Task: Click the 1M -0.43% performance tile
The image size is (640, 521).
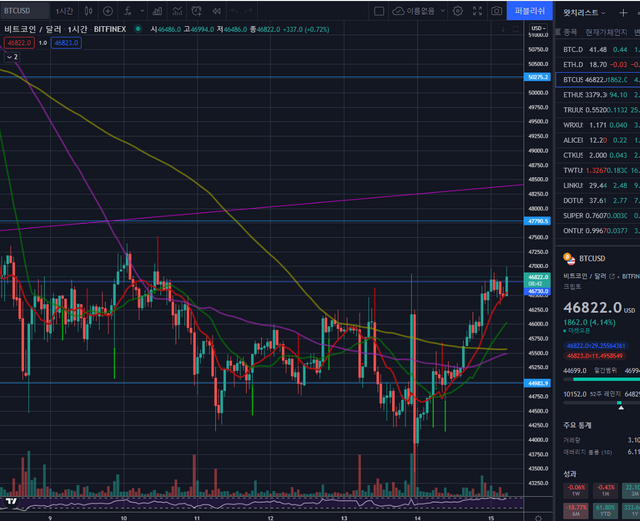Action: pos(605,490)
